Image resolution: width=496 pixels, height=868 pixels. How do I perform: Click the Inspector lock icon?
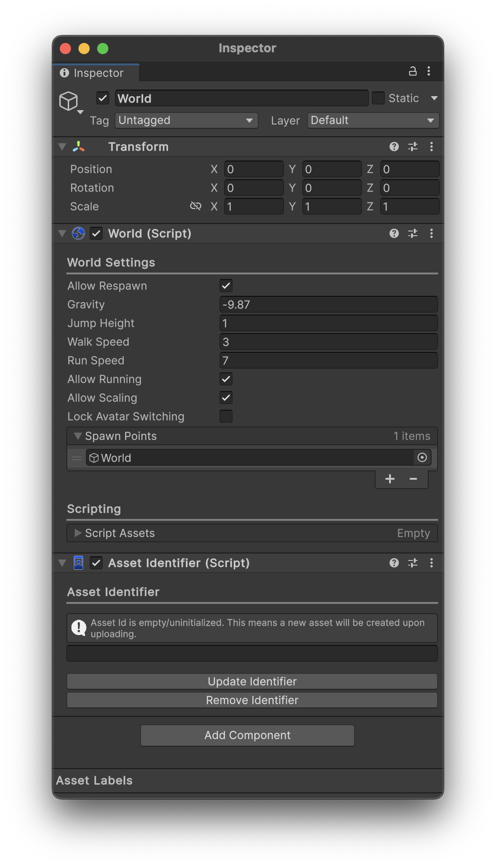(412, 71)
